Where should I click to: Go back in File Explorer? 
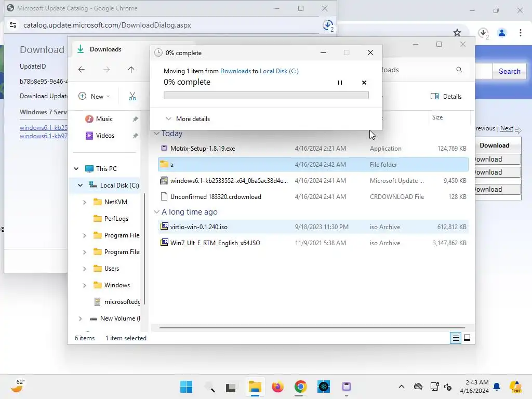[x=82, y=70]
